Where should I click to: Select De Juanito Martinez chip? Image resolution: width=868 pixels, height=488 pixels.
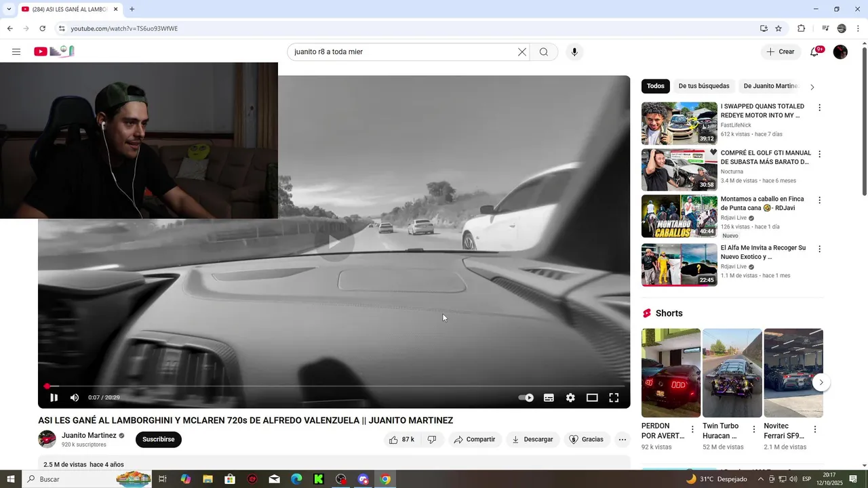point(771,86)
